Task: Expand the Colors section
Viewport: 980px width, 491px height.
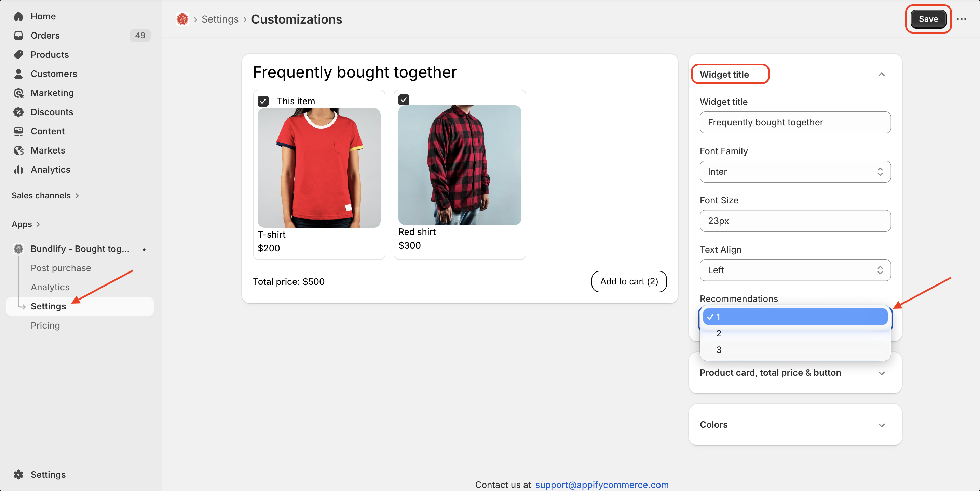Action: (x=714, y=424)
